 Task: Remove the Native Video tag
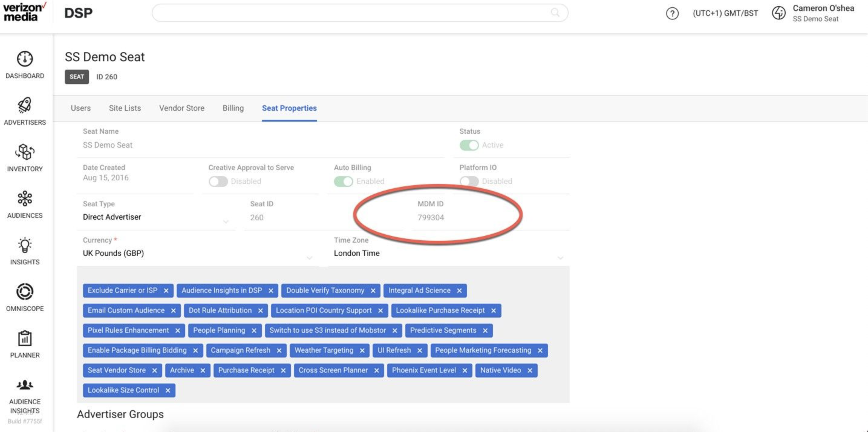[530, 370]
